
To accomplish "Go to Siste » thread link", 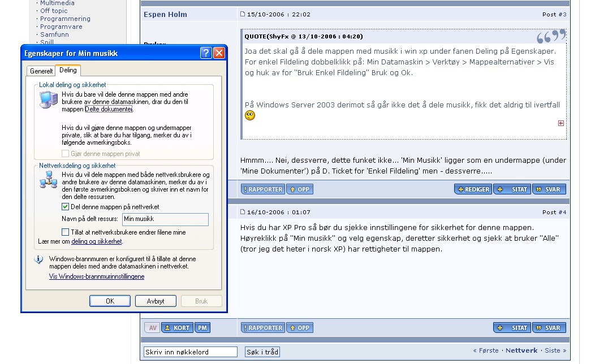I will pos(555,351).
